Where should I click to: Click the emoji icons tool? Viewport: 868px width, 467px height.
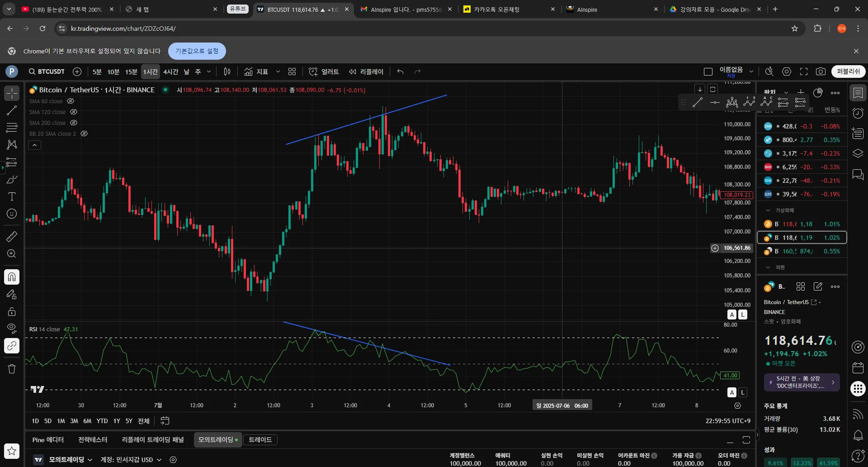tap(12, 214)
